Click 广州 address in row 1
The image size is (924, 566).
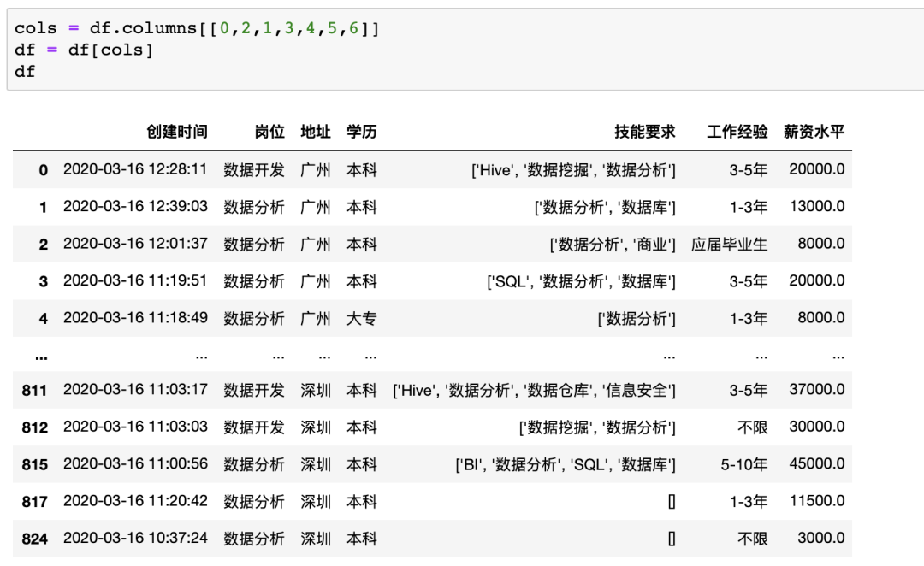[315, 207]
